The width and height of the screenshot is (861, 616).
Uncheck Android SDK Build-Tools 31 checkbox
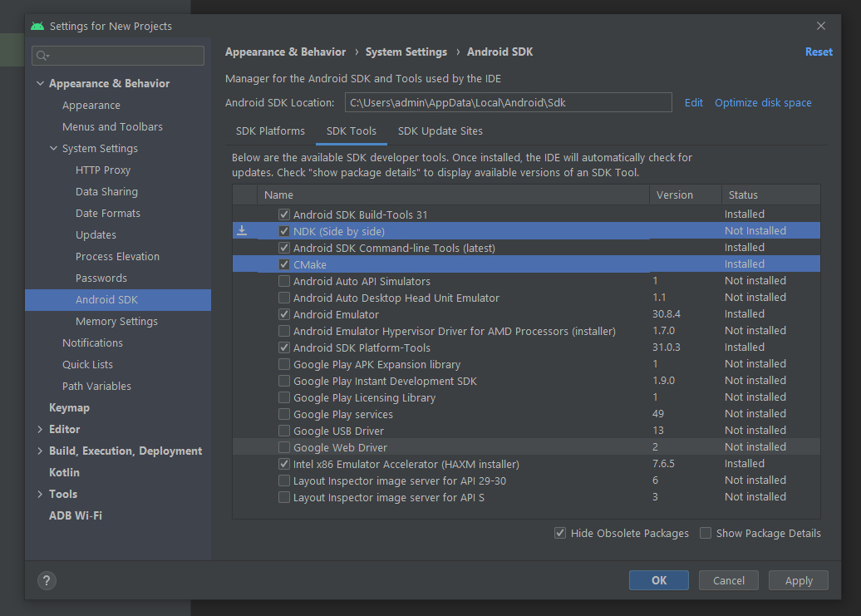284,214
